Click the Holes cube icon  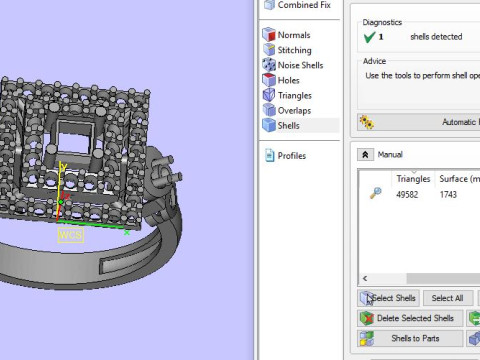269,80
